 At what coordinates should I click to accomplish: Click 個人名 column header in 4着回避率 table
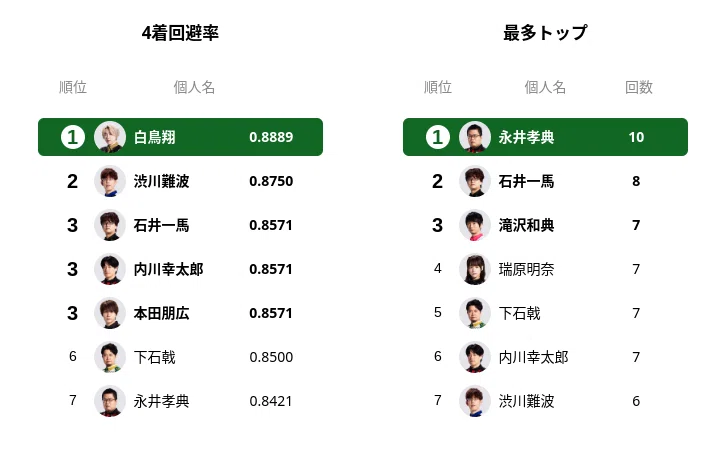pos(194,87)
